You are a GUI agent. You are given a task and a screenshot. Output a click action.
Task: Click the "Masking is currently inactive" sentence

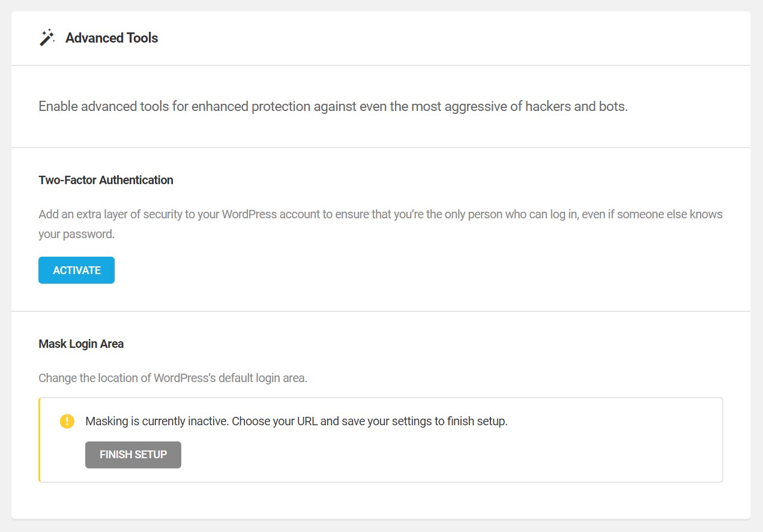click(156, 421)
